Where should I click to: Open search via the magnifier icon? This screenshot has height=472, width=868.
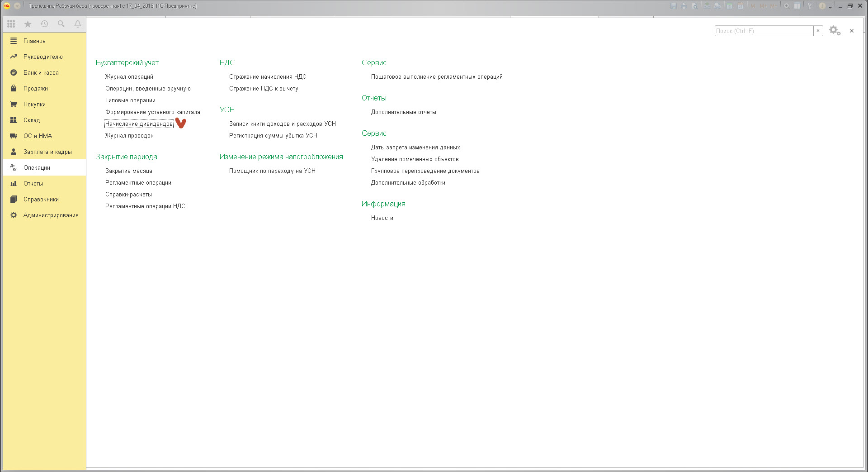pos(61,24)
